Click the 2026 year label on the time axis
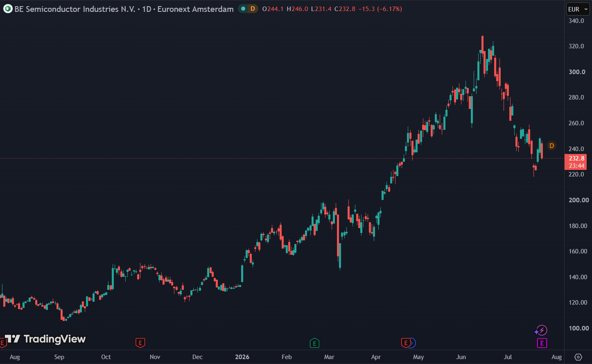The height and width of the screenshot is (364, 592). (242, 357)
